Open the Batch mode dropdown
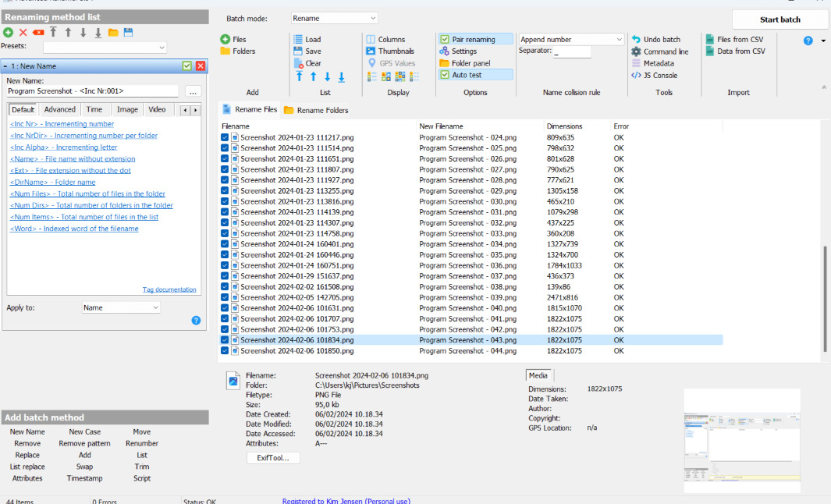The width and height of the screenshot is (831, 504). (335, 18)
